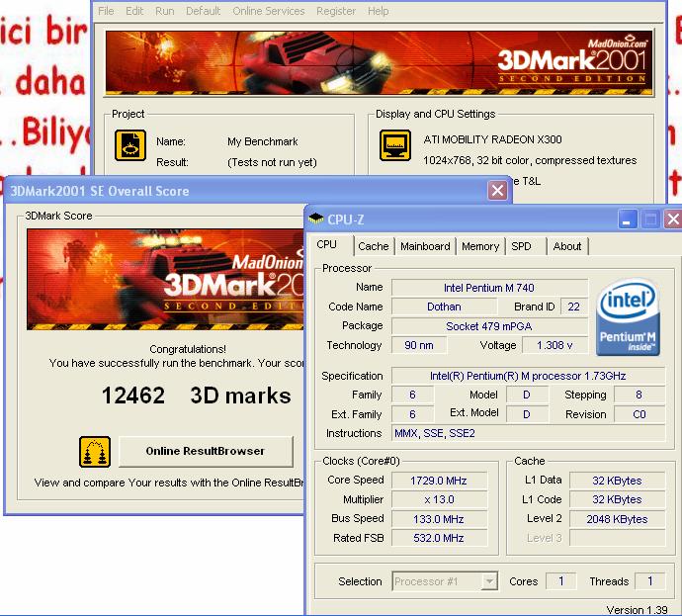The image size is (682, 616).
Task: Click the Online ResultBrowser button
Action: click(x=206, y=451)
